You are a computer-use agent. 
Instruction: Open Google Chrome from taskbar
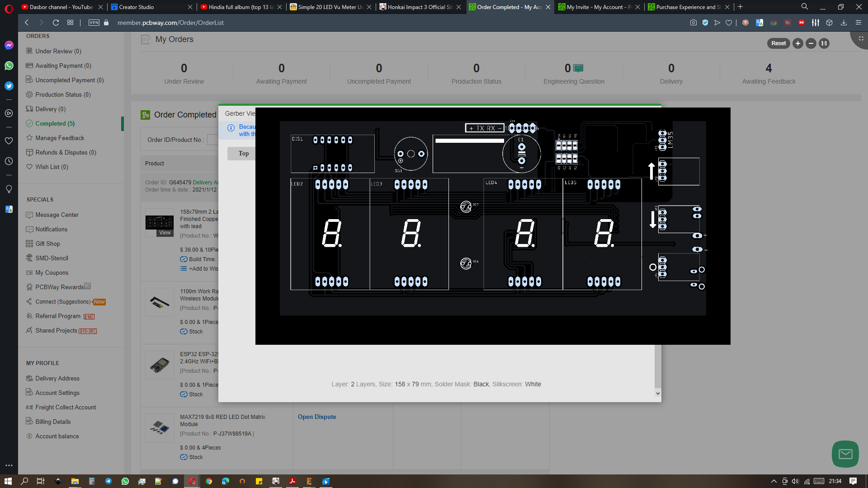click(209, 481)
